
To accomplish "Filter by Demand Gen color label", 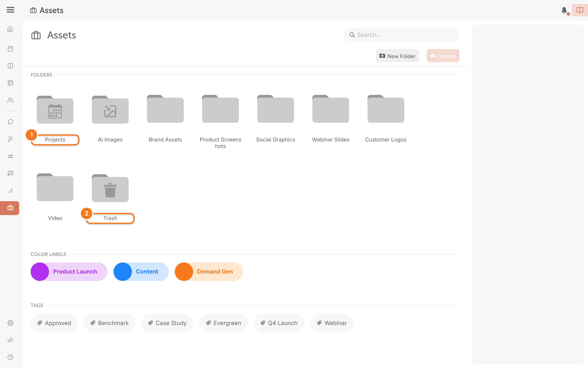I will 209,272.
